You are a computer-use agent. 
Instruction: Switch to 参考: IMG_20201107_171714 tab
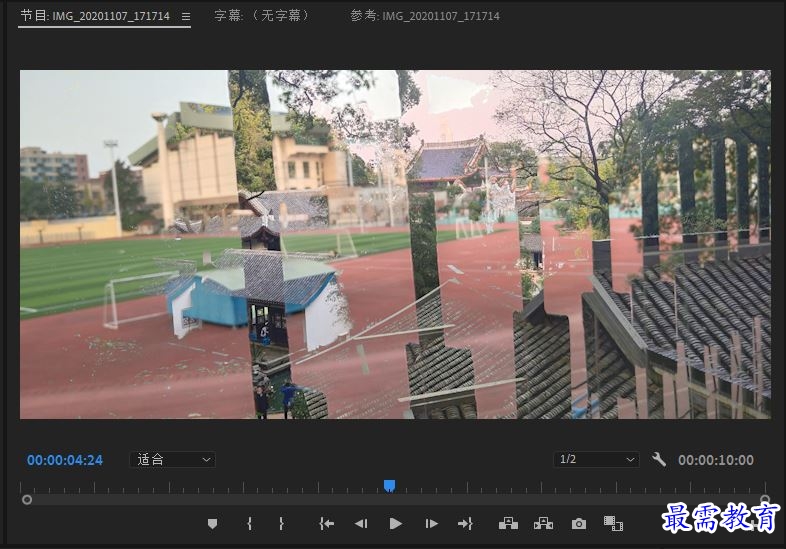pos(425,16)
